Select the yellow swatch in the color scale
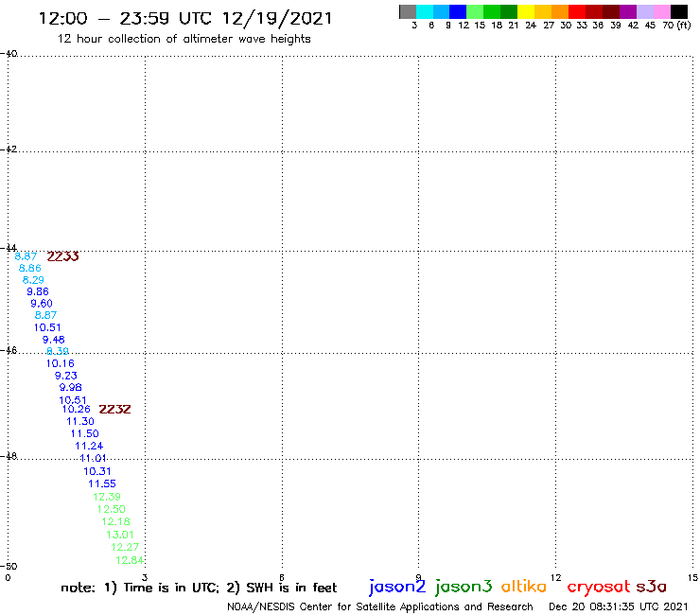Viewport: 700px width, 615px height. [x=526, y=11]
